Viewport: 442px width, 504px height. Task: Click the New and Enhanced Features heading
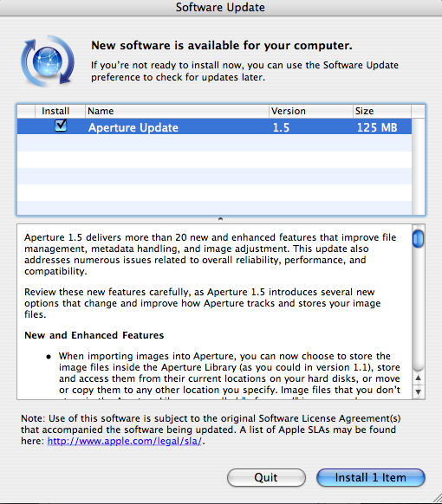tap(94, 335)
